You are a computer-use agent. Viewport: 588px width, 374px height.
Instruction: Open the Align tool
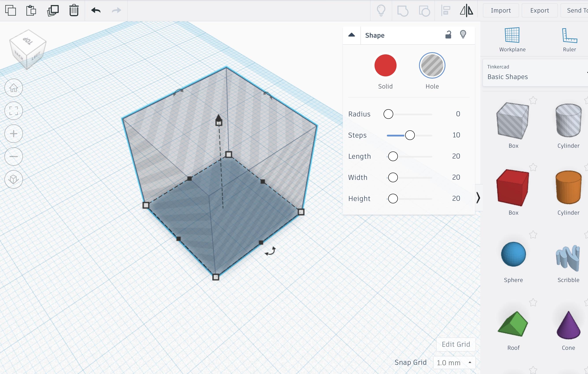(x=446, y=11)
